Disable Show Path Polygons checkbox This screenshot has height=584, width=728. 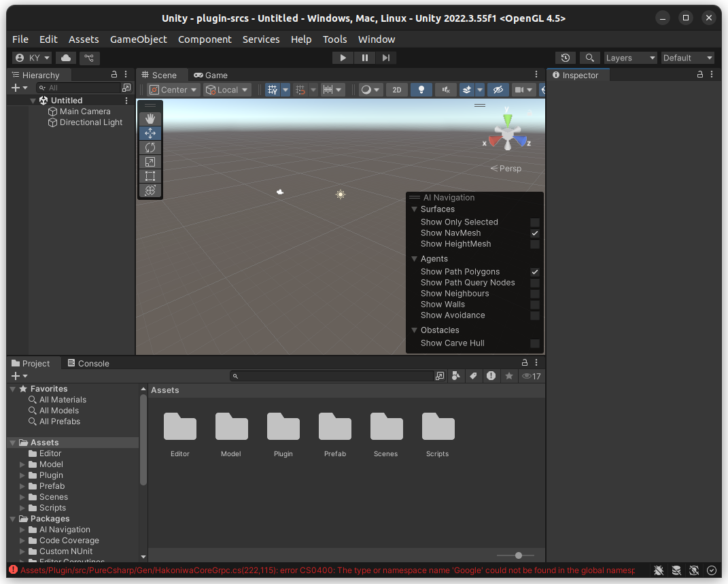coord(535,272)
